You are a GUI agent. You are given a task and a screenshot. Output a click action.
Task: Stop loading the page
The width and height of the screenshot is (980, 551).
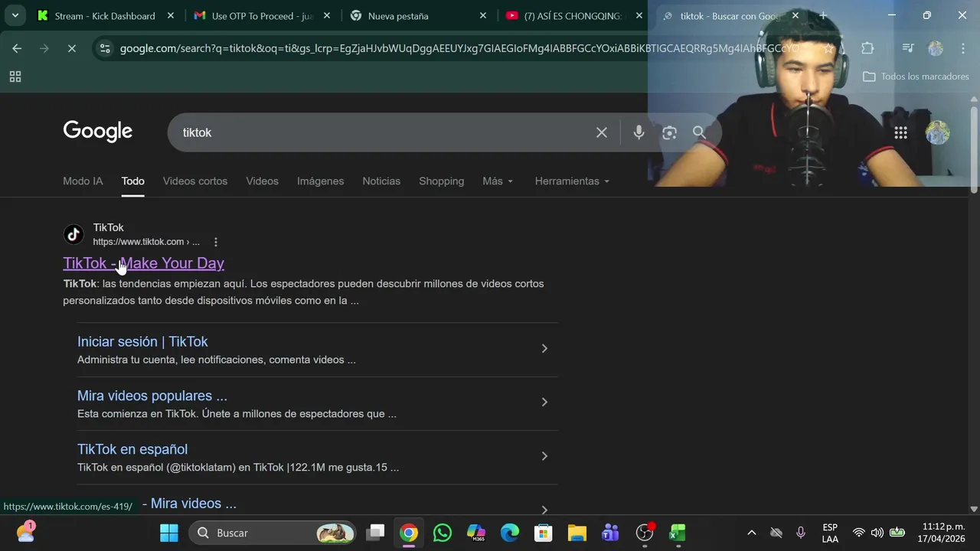tap(71, 48)
